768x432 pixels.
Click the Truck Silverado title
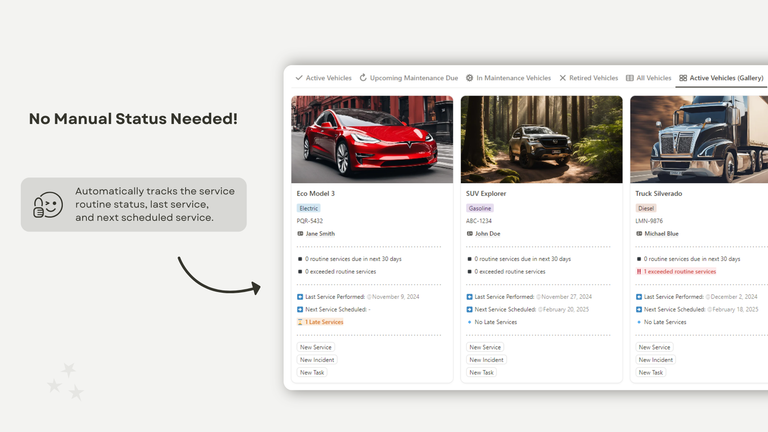click(663, 192)
